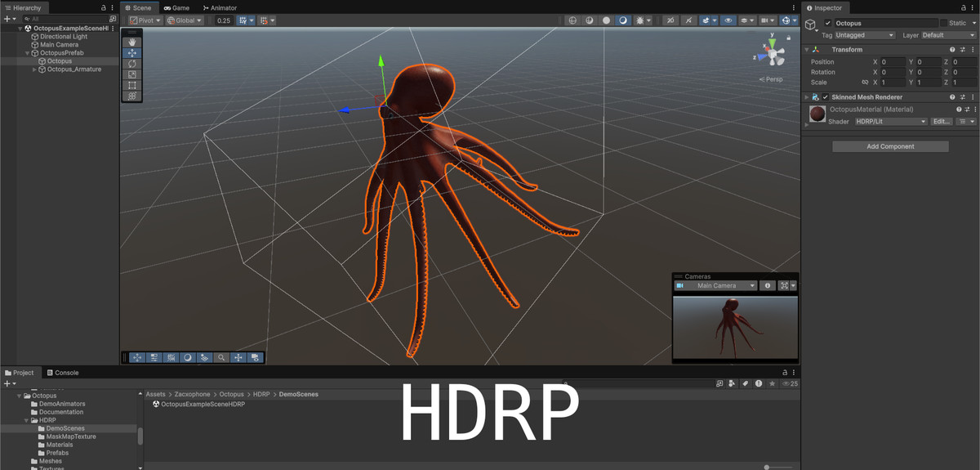980x470 pixels.
Task: Click the shaded wireframe draw mode icon
Action: pos(589,20)
